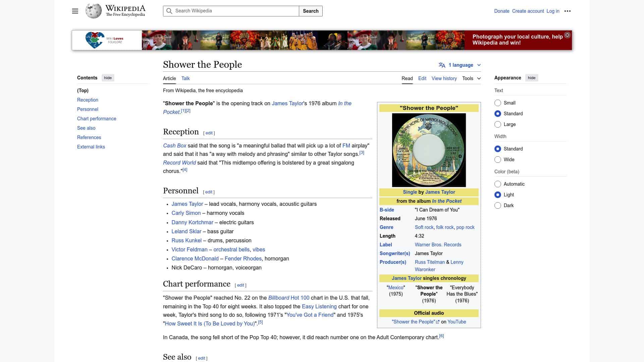Open Soft rock genre link
This screenshot has width=644, height=362.
click(x=424, y=227)
